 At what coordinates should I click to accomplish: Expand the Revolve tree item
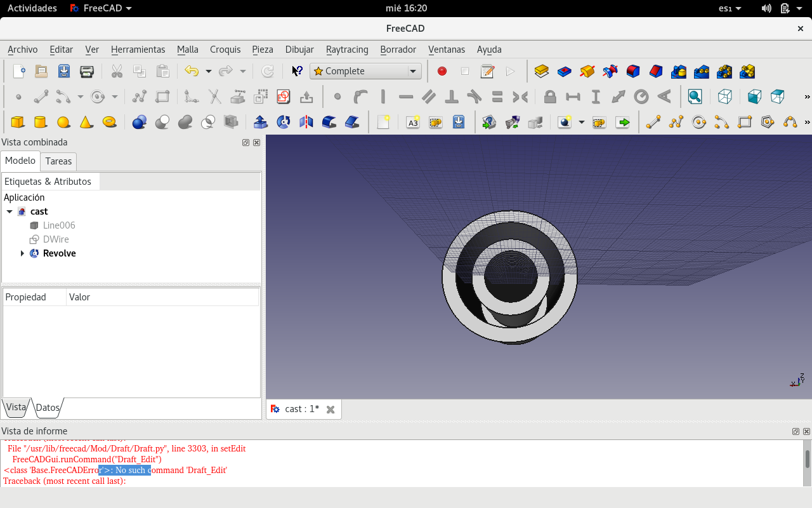pos(22,253)
